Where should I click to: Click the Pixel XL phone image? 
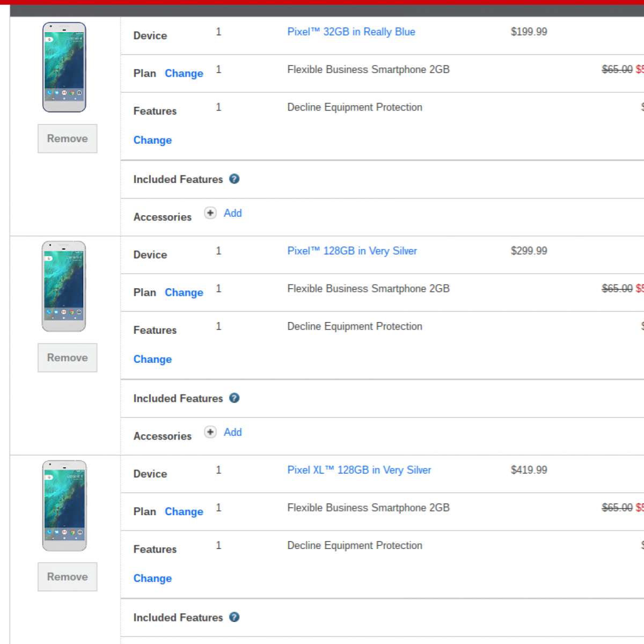64,506
